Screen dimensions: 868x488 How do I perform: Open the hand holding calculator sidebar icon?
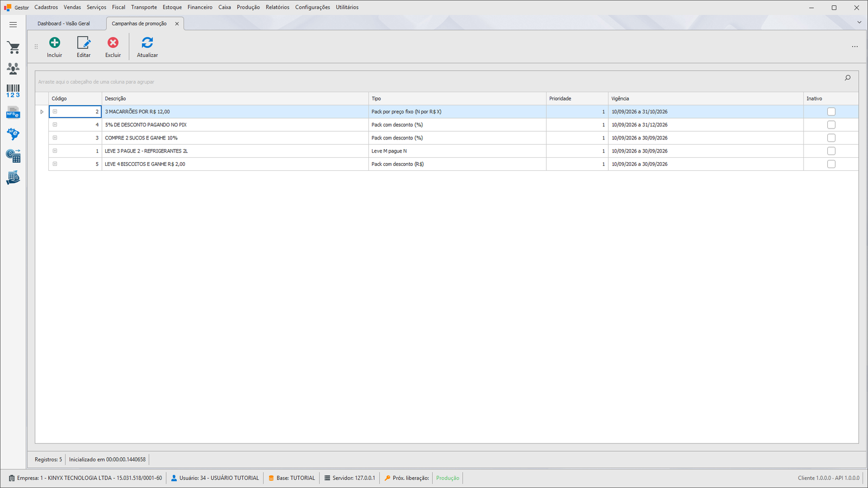coord(13,177)
